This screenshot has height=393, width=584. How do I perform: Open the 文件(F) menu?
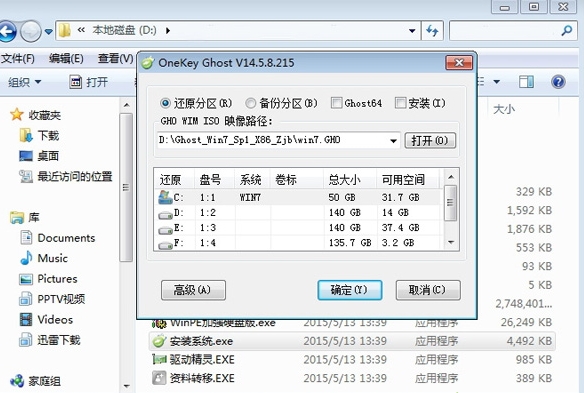(18, 58)
